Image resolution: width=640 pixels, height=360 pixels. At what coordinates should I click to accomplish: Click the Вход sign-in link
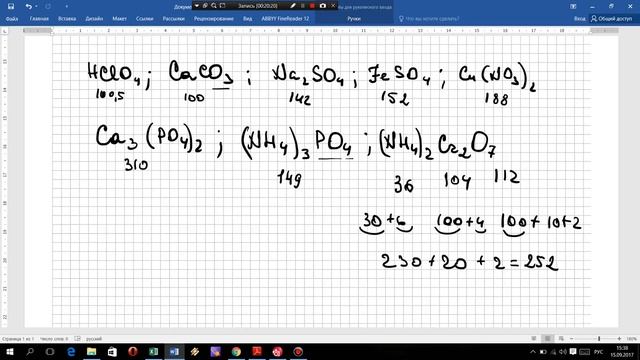coord(580,19)
